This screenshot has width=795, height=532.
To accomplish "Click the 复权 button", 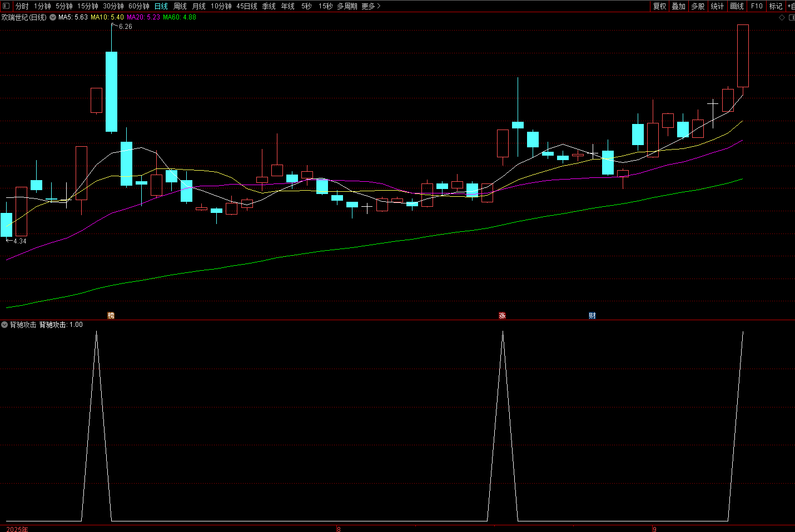I will 660,6.
